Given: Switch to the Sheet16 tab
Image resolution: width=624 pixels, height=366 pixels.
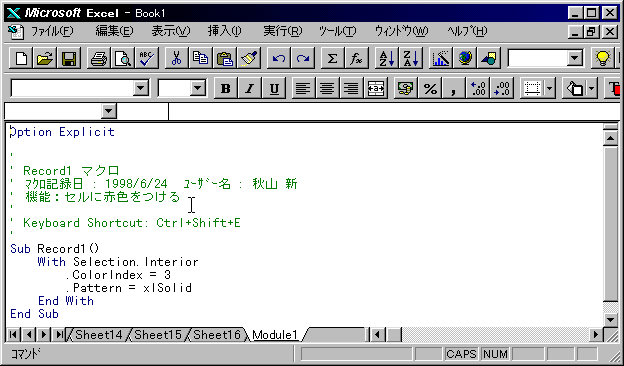Looking at the screenshot, I should (217, 335).
